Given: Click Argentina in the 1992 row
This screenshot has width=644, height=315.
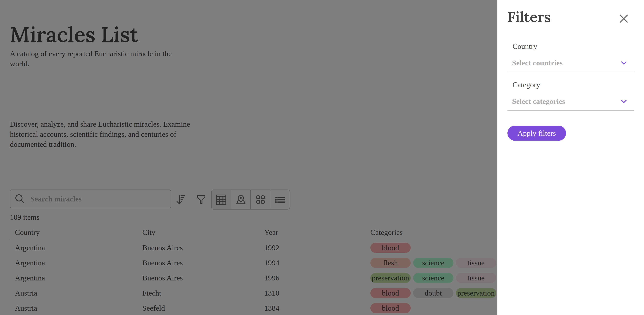Looking at the screenshot, I should point(30,248).
